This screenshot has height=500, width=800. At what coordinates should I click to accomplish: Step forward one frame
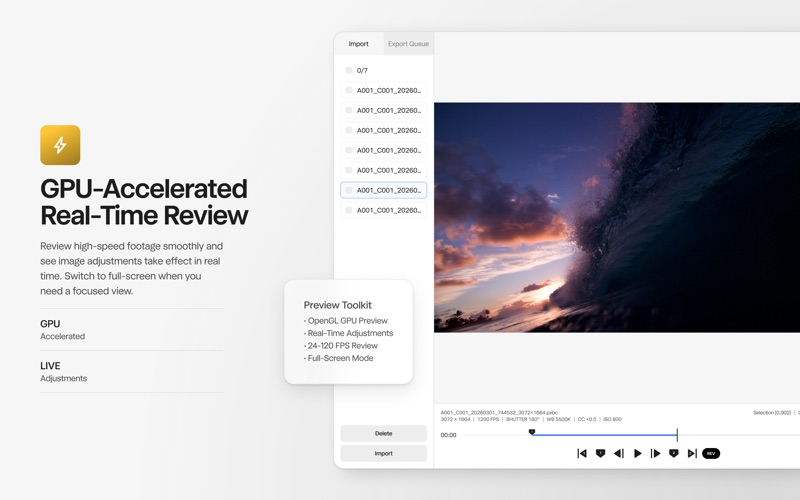pyautogui.click(x=656, y=453)
